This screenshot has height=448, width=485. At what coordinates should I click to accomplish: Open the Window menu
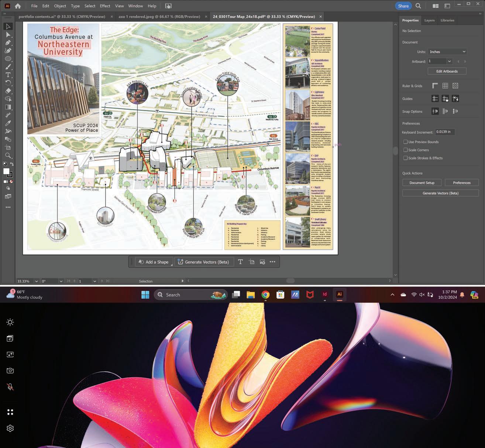pyautogui.click(x=135, y=6)
